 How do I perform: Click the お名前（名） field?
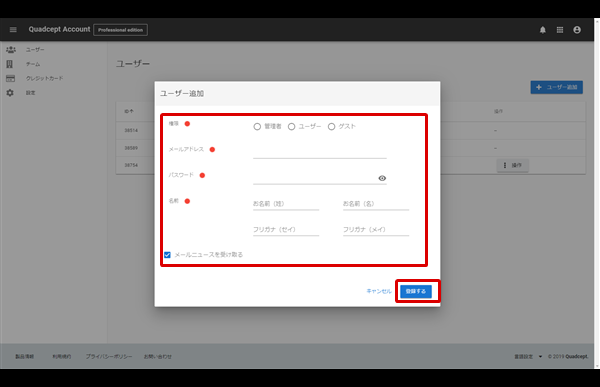(376, 204)
